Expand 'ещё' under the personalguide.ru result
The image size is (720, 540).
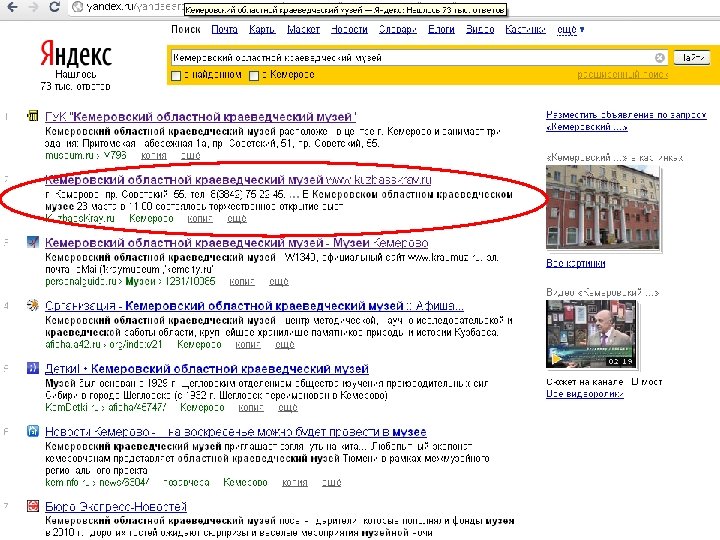279,281
